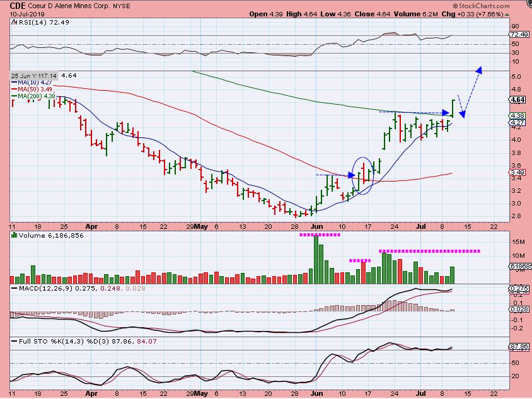The image size is (532, 399).
Task: Click the Open 4.39 value
Action: click(265, 14)
